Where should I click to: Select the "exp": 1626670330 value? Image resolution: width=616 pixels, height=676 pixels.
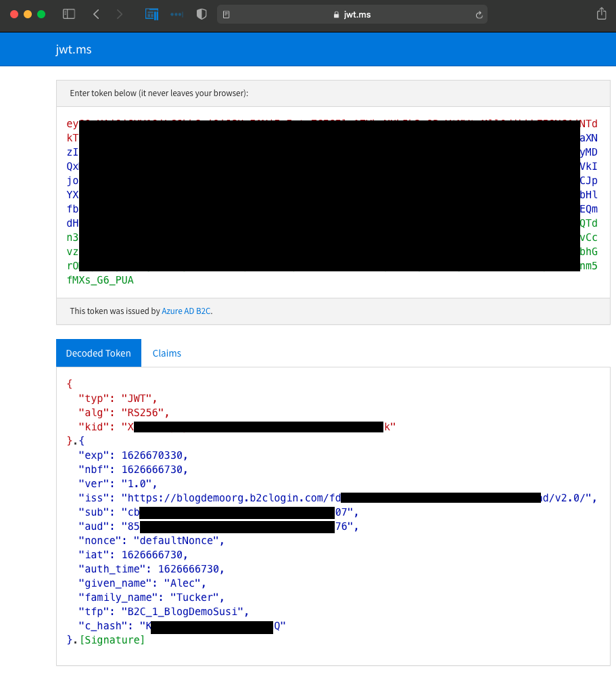click(x=152, y=455)
